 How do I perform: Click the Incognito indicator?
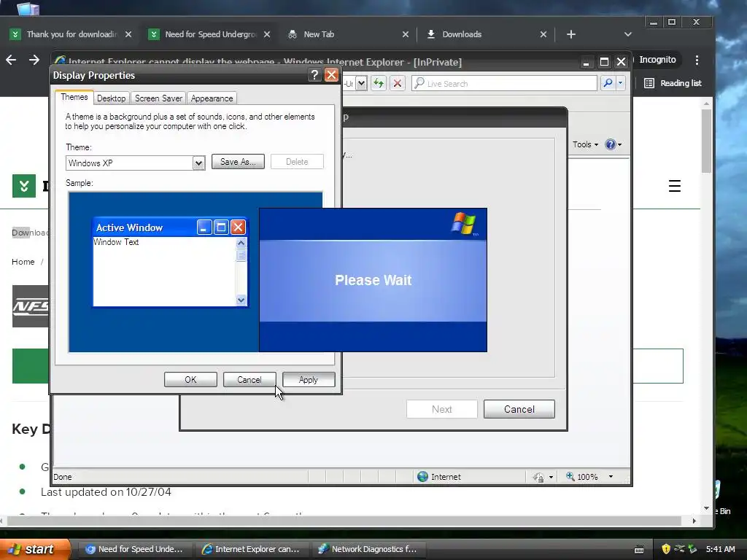point(657,60)
